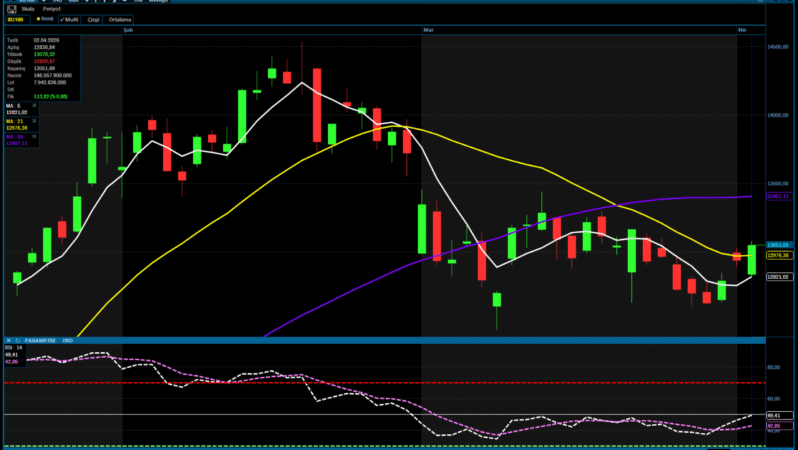Screen dimensions: 798x450
Task: Click the Mar month marker on timeline
Action: coord(428,31)
